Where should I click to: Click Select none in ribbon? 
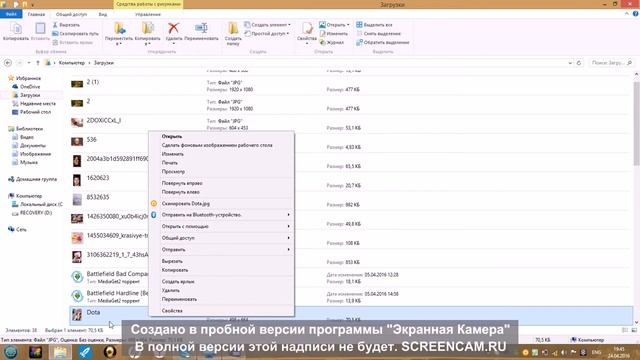378,33
